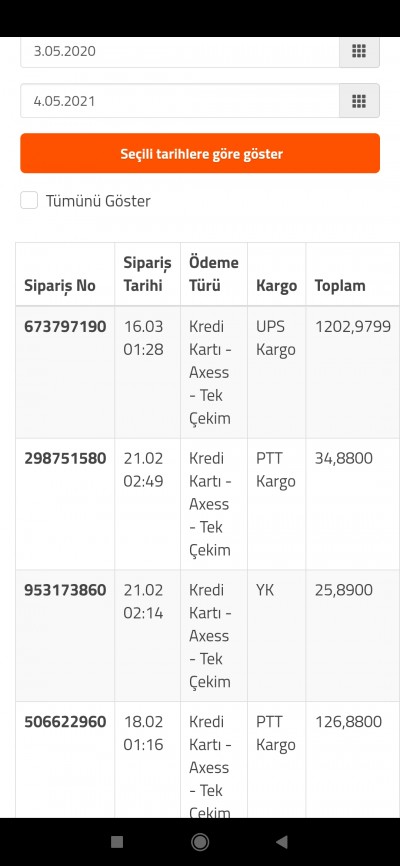400x866 pixels.
Task: Open order number 673797190
Action: [65, 326]
